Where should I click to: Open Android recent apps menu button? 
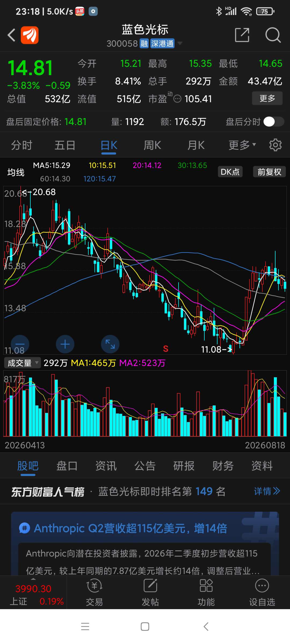click(x=85, y=627)
